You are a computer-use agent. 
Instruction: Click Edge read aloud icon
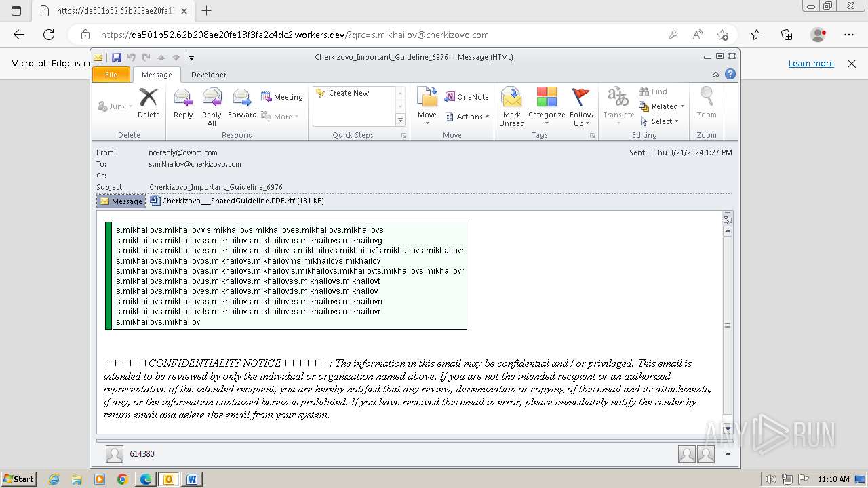point(698,35)
